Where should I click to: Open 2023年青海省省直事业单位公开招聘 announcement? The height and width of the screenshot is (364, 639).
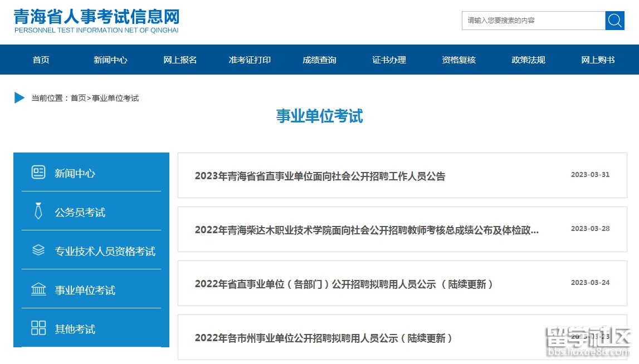click(320, 176)
